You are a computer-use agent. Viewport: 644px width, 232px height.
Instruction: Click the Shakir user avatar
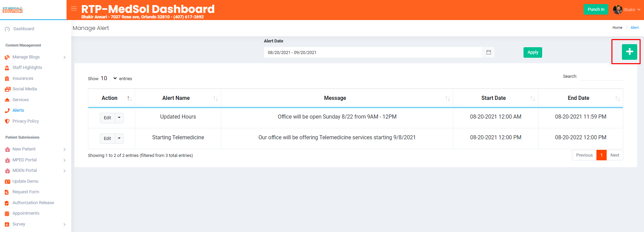[618, 10]
